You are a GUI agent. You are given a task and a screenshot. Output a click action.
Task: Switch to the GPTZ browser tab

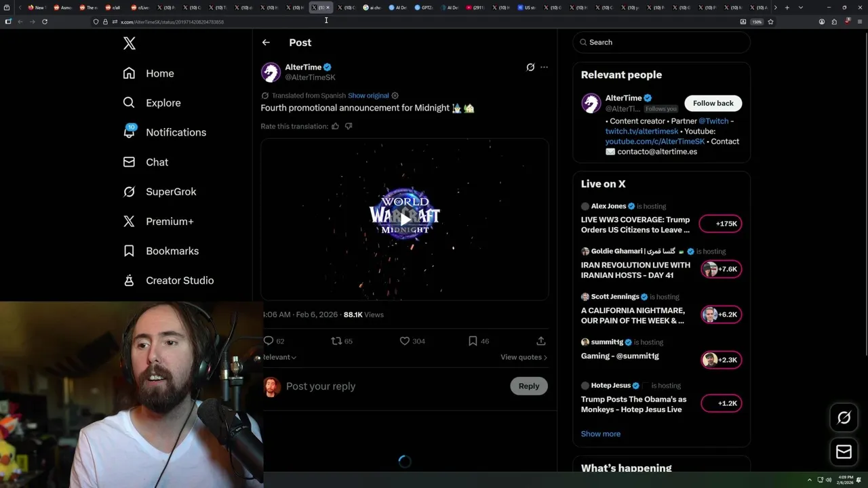pos(424,7)
